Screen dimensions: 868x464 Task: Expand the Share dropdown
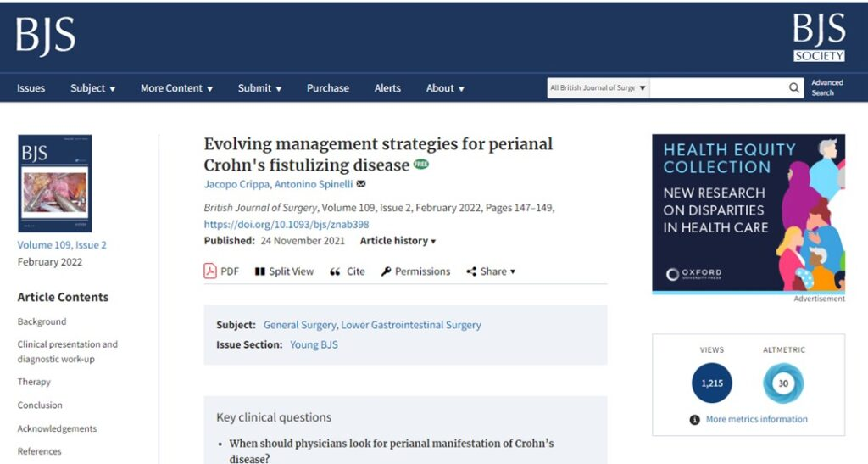[x=492, y=271]
